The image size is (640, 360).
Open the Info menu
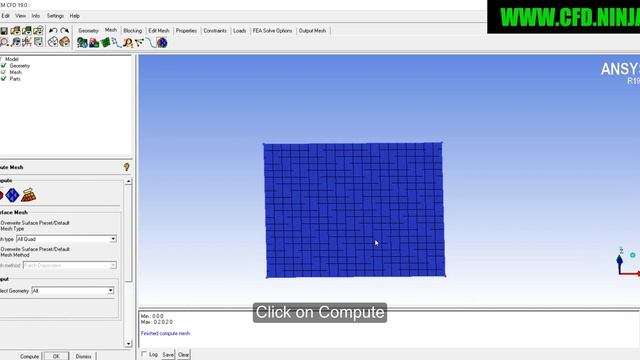tap(36, 16)
